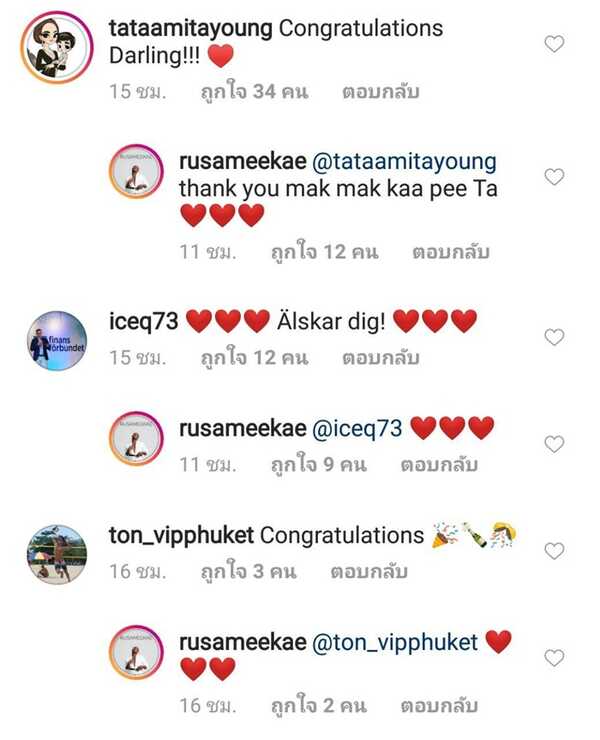Open the @tataamitayoung mention link

404,162
